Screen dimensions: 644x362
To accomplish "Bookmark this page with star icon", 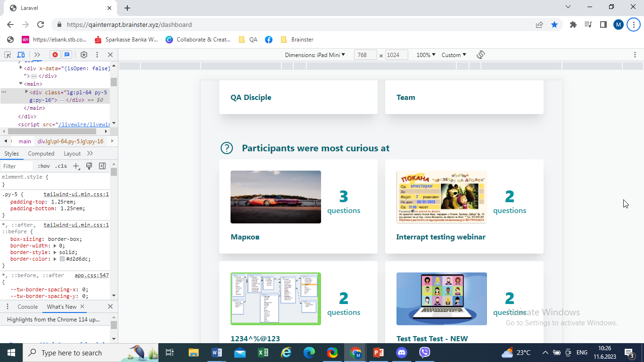I will [x=554, y=25].
